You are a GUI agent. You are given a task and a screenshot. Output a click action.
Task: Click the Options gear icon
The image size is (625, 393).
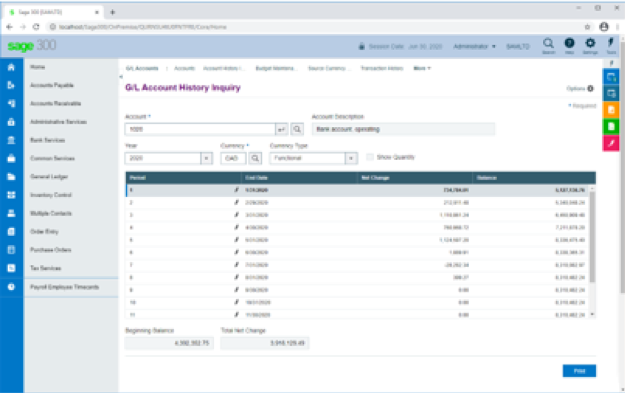tap(590, 88)
